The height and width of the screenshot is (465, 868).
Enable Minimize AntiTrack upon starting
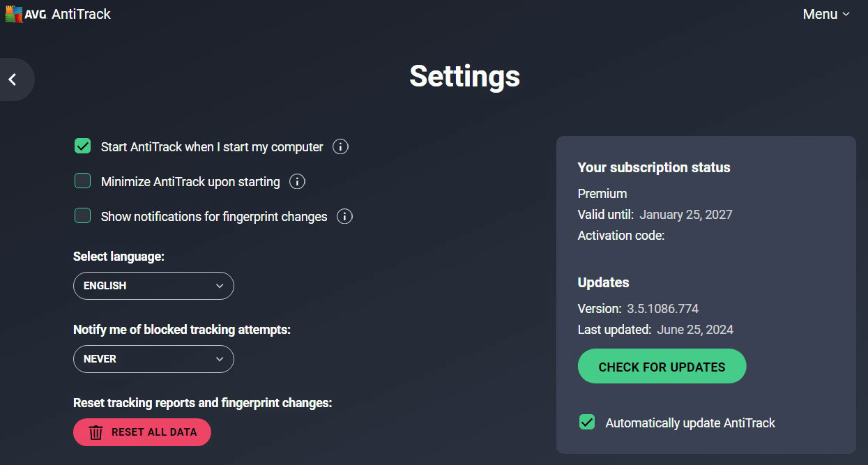point(83,181)
